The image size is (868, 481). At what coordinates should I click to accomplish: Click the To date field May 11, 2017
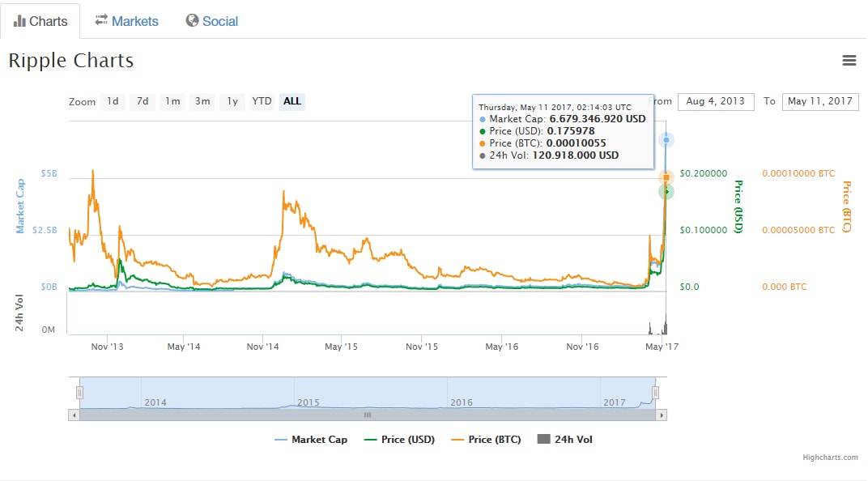click(x=820, y=102)
